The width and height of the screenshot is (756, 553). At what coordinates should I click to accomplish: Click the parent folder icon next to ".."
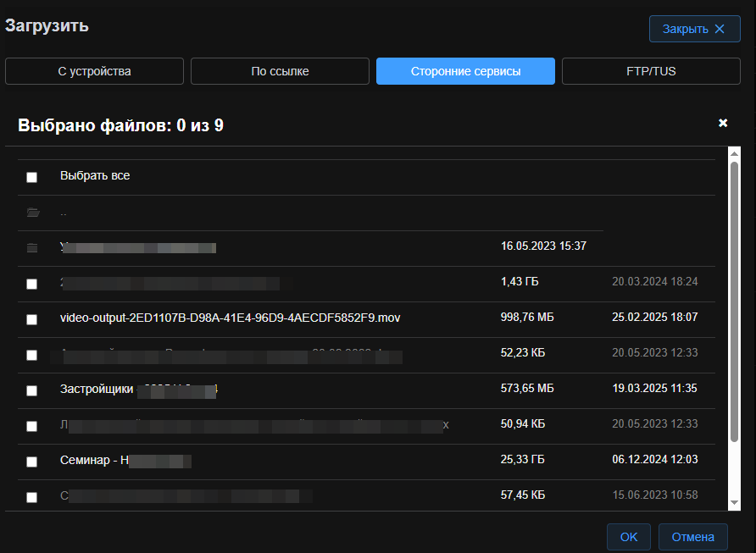[x=33, y=213]
